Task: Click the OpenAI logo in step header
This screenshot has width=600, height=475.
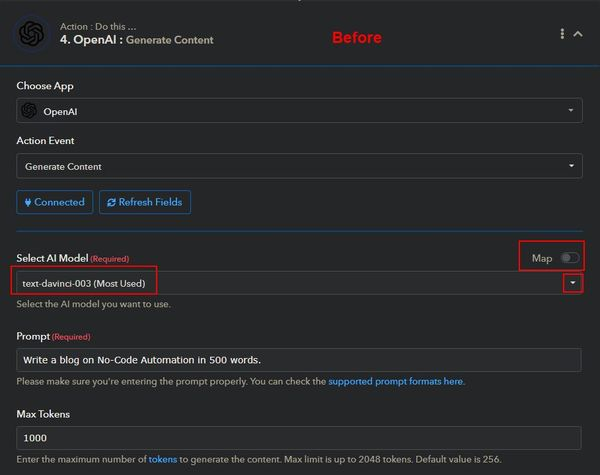Action: coord(31,34)
